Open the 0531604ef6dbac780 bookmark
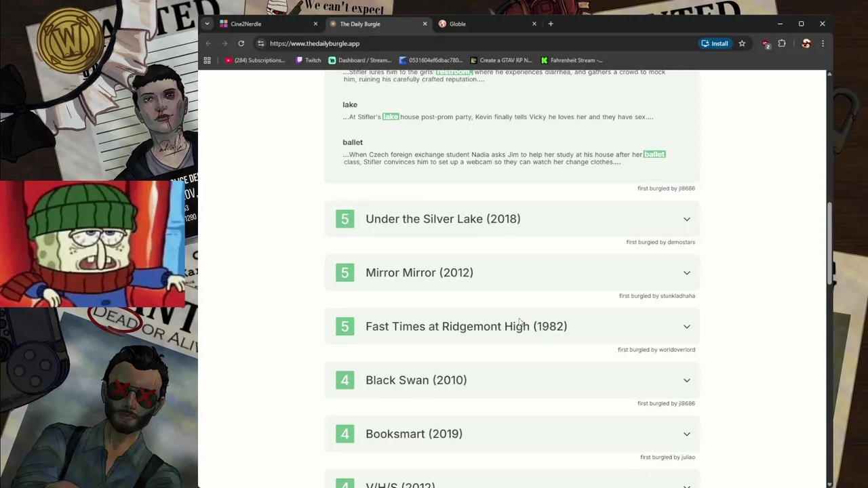 [x=431, y=60]
